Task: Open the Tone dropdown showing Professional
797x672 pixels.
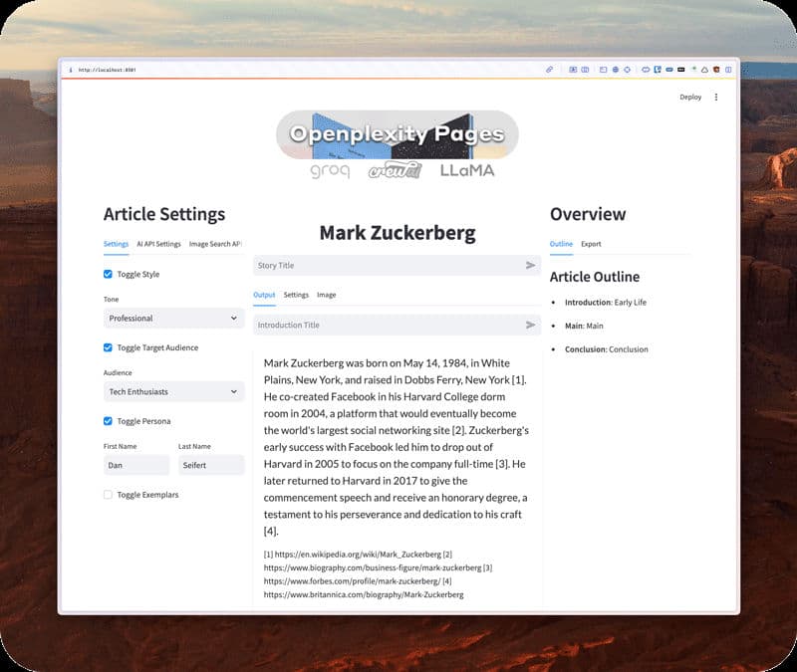Action: [173, 319]
